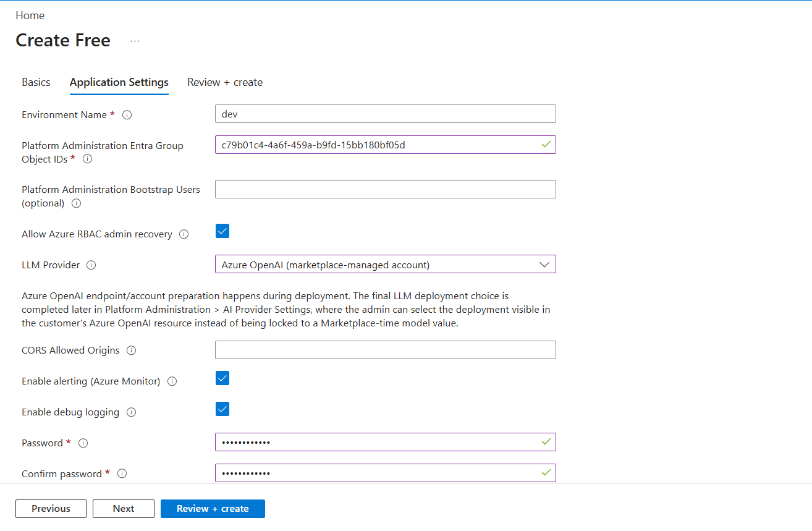812x531 pixels.
Task: Go back using the Home breadcrumb
Action: coord(30,15)
